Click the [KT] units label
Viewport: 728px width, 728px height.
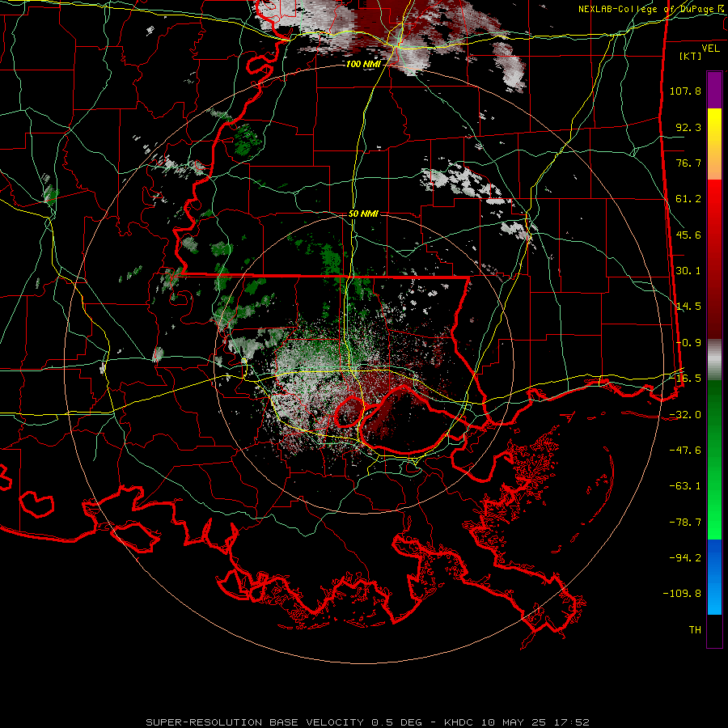coord(691,56)
